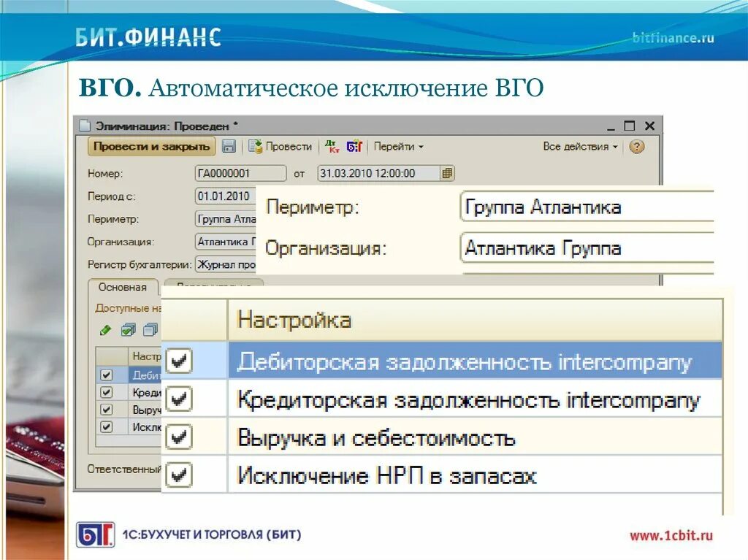Click the Регистр бухгалтерии field Журнал

pyautogui.click(x=226, y=264)
